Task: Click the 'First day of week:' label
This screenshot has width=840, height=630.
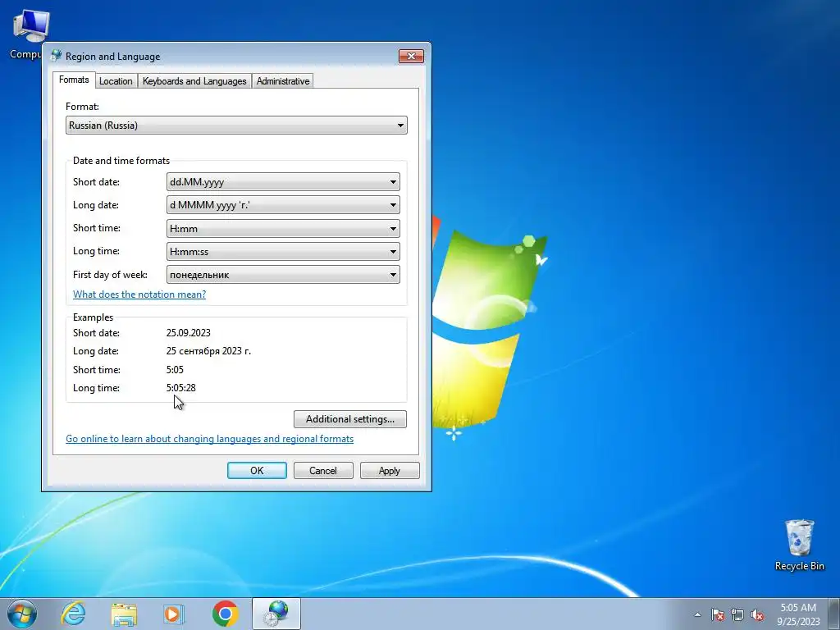Action: coord(110,275)
